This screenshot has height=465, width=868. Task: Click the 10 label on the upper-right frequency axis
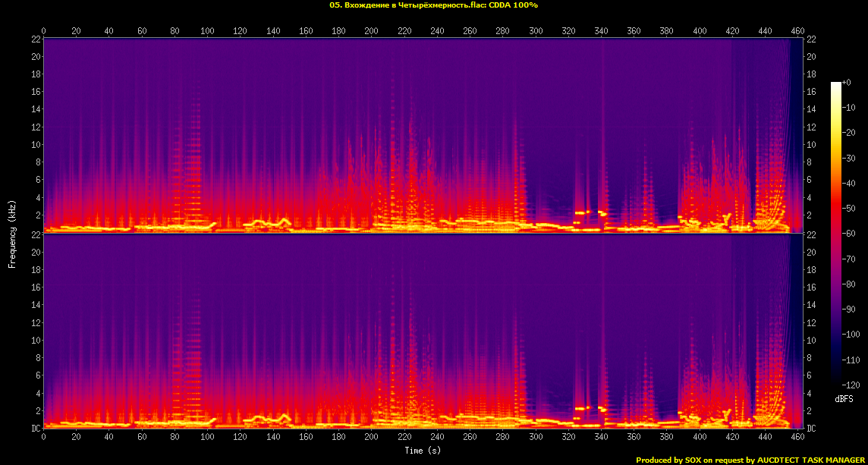[811, 144]
